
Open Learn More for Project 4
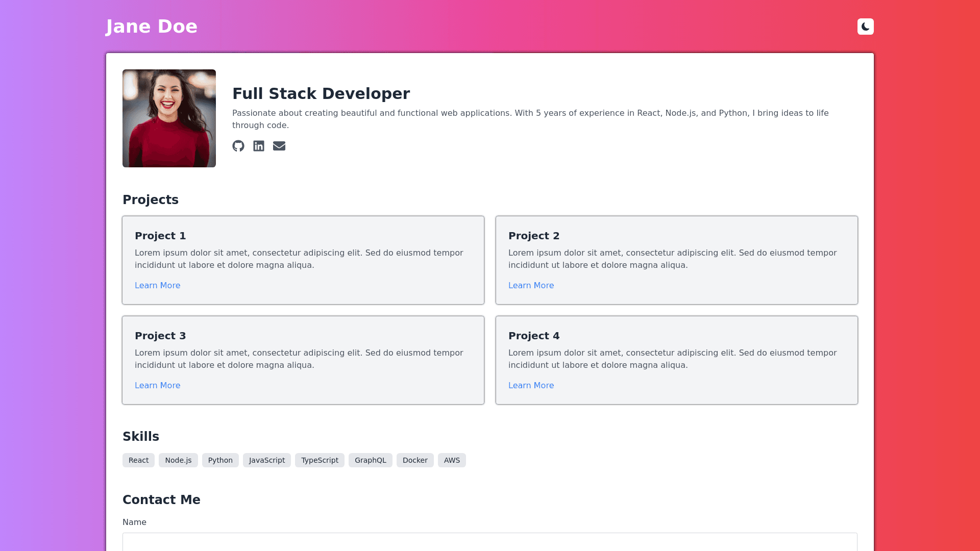tap(531, 386)
